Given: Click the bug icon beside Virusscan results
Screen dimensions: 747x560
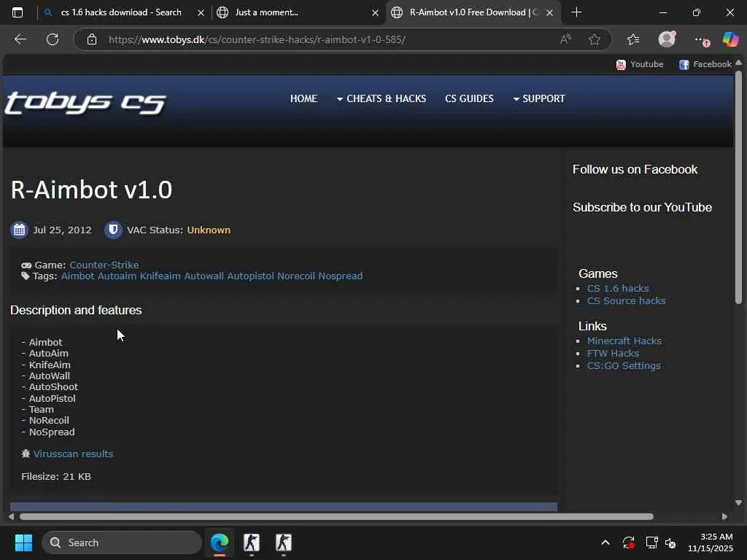Looking at the screenshot, I should click(26, 454).
